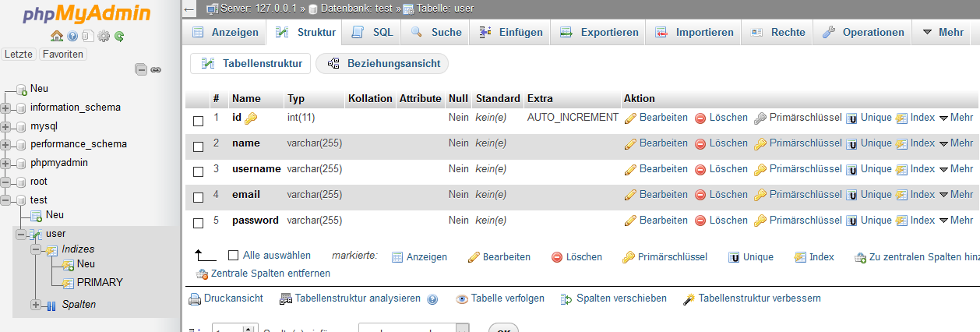980x332 pixels.
Task: Open the Mehr dropdown for the id row
Action: pyautogui.click(x=956, y=118)
